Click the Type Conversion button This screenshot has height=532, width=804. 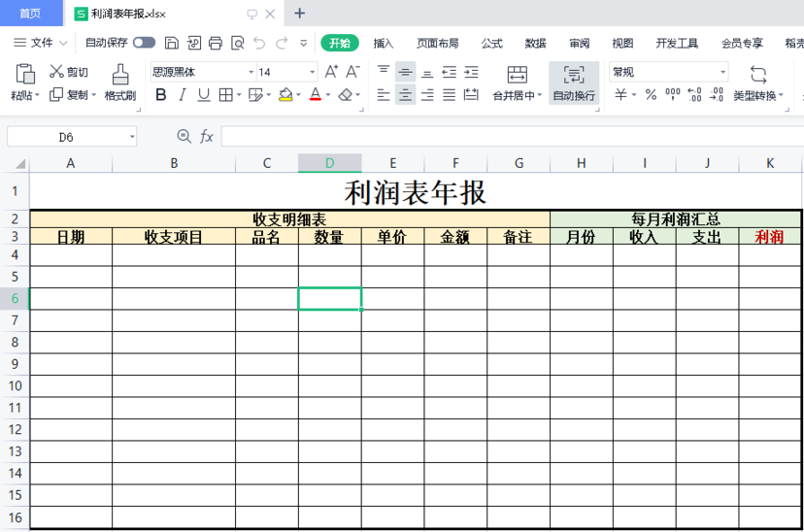click(x=758, y=83)
